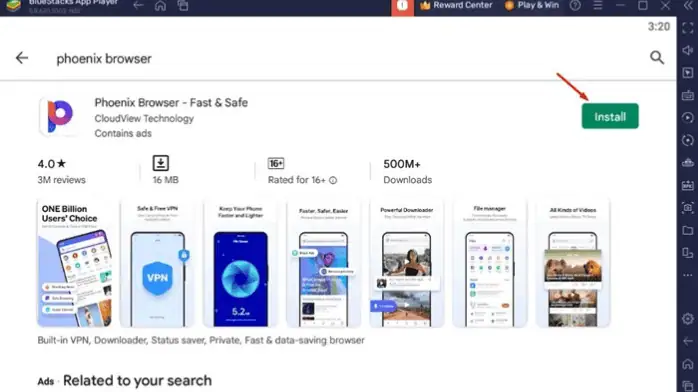The height and width of the screenshot is (392, 698).
Task: Open BlueStacks sidebar settings gear
Action: pyautogui.click(x=688, y=319)
